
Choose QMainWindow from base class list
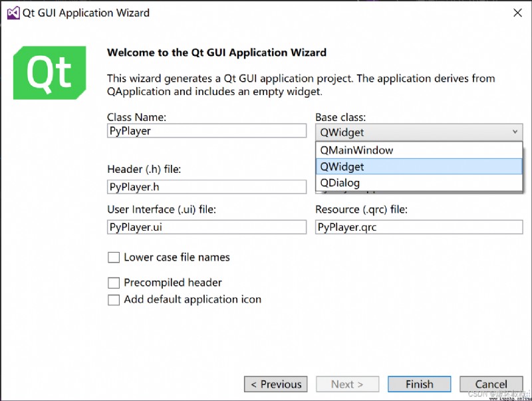tap(419, 150)
